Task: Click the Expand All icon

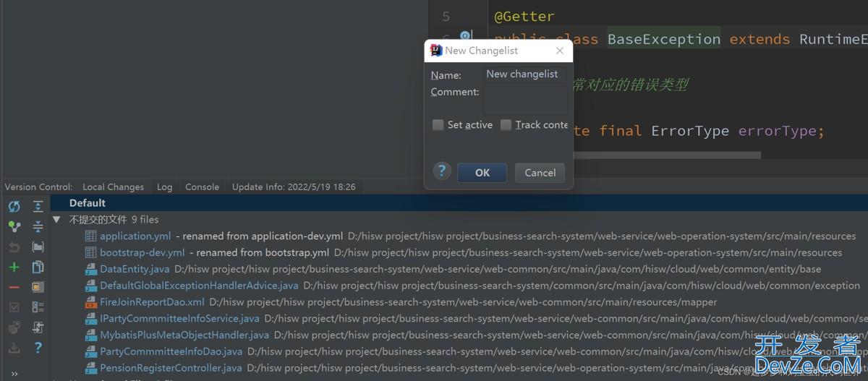Action: pyautogui.click(x=38, y=207)
